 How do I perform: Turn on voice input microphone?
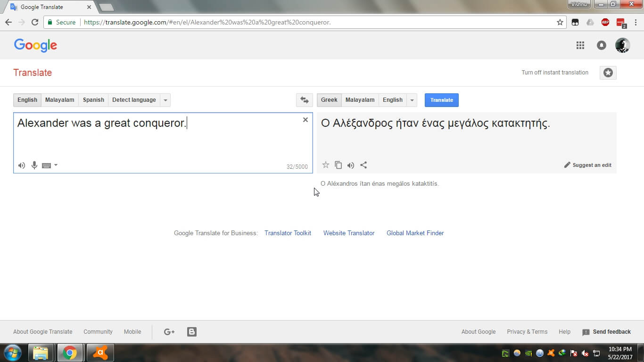point(34,165)
